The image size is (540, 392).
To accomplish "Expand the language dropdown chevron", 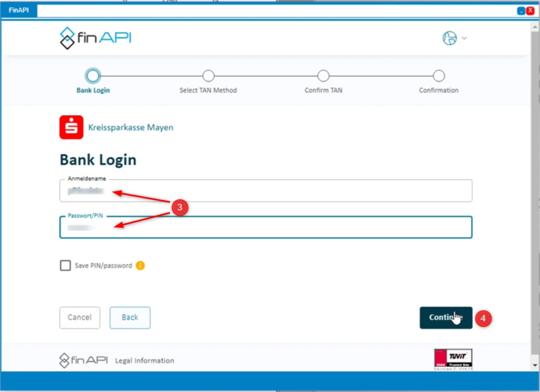I will (x=464, y=38).
